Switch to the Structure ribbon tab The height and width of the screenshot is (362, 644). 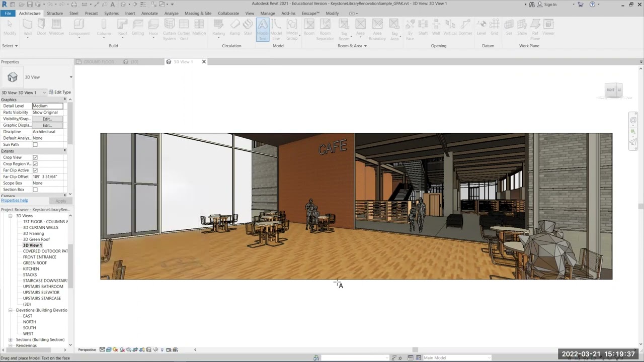[x=55, y=13]
